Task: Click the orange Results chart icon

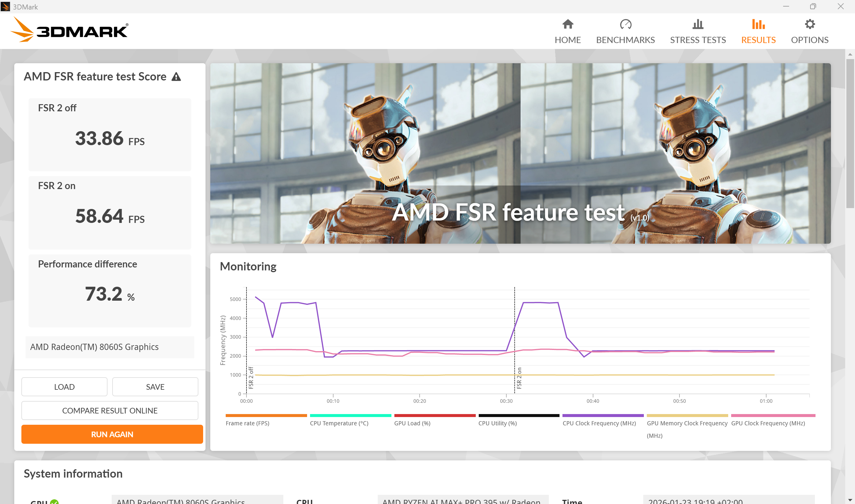Action: click(758, 24)
